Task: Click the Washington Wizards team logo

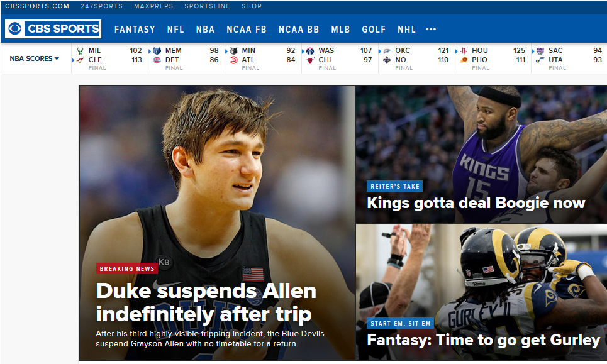Action: pos(310,51)
